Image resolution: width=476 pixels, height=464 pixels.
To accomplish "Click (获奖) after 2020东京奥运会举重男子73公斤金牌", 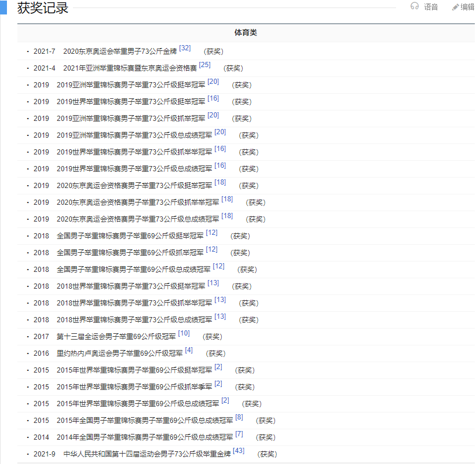I will pyautogui.click(x=214, y=51).
